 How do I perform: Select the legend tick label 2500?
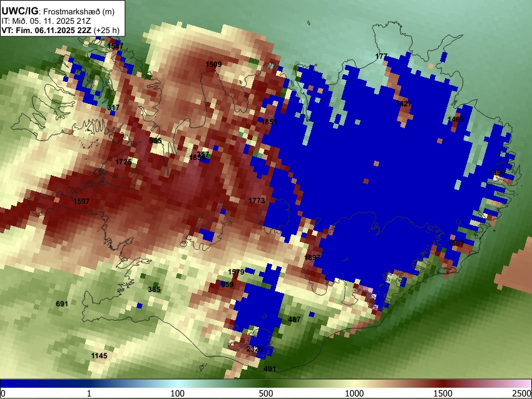[x=523, y=393]
